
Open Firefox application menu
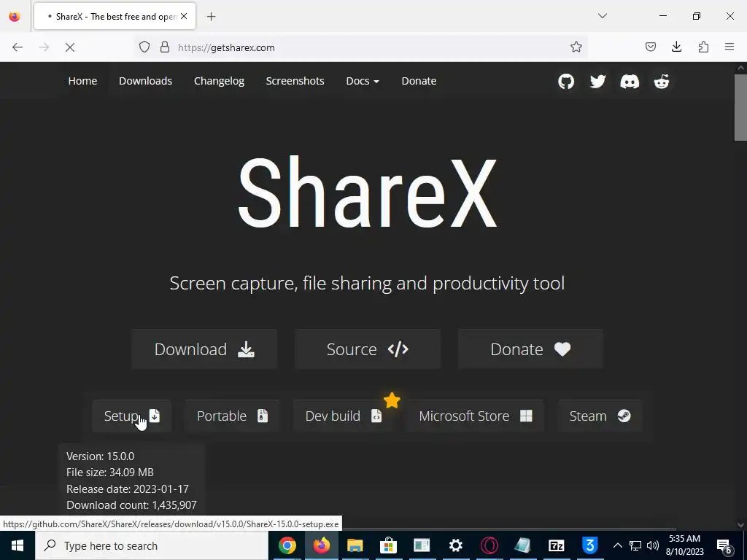729,47
